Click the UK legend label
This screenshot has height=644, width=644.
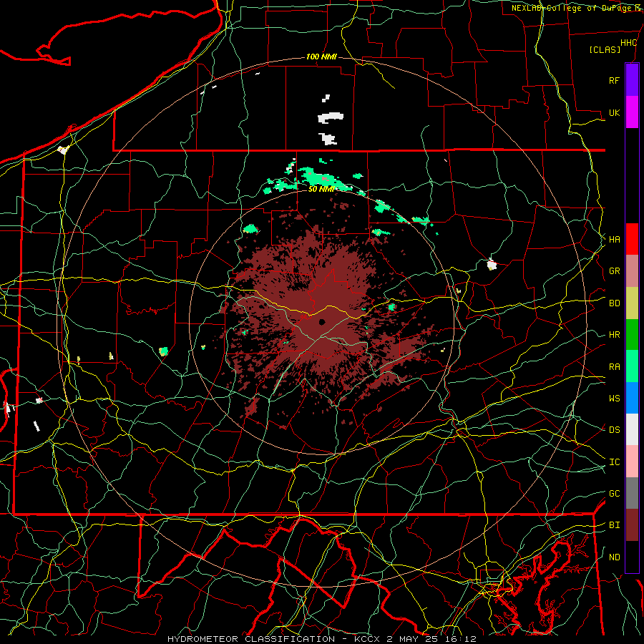pyautogui.click(x=614, y=112)
